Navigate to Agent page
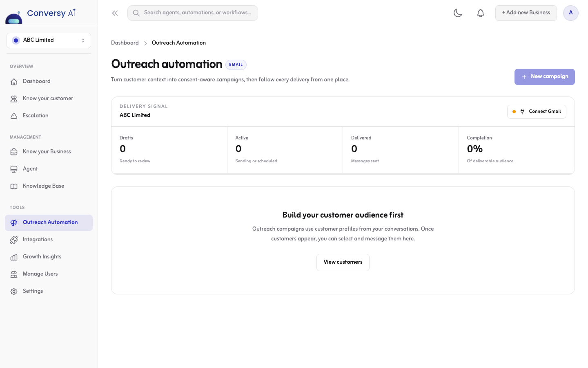Screen dimensions: 588x368 tap(49, 169)
